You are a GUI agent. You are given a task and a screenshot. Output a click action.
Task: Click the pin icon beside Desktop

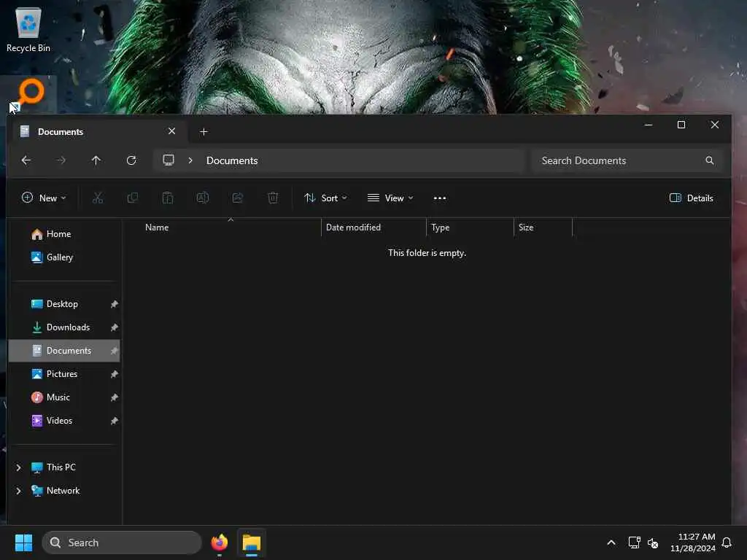(114, 304)
